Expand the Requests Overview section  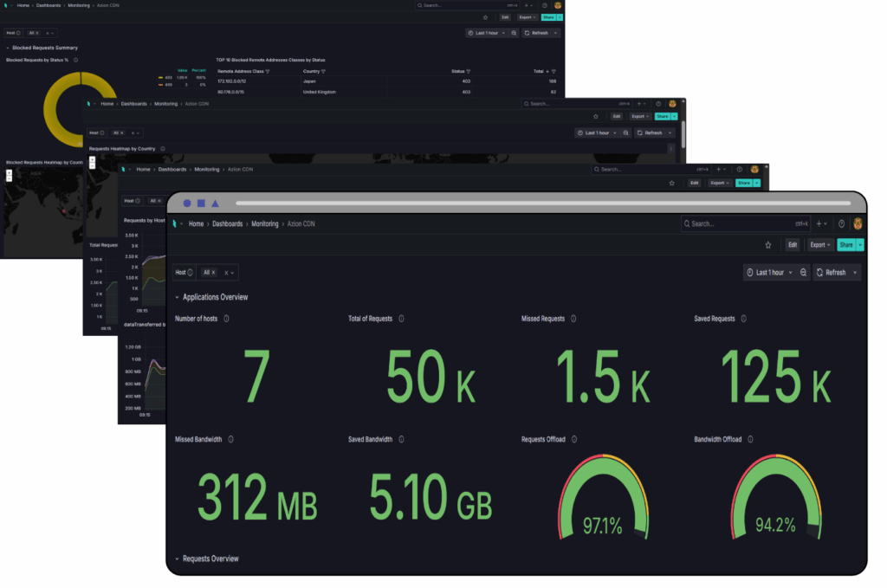click(x=178, y=559)
